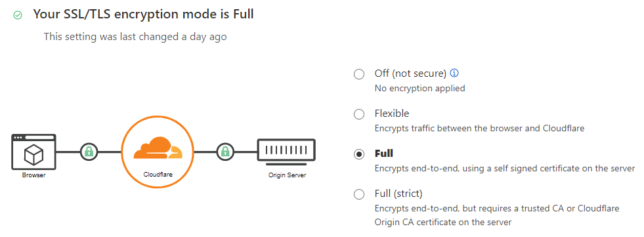Click the padlock between Cloudflare and Origin Server

point(225,152)
